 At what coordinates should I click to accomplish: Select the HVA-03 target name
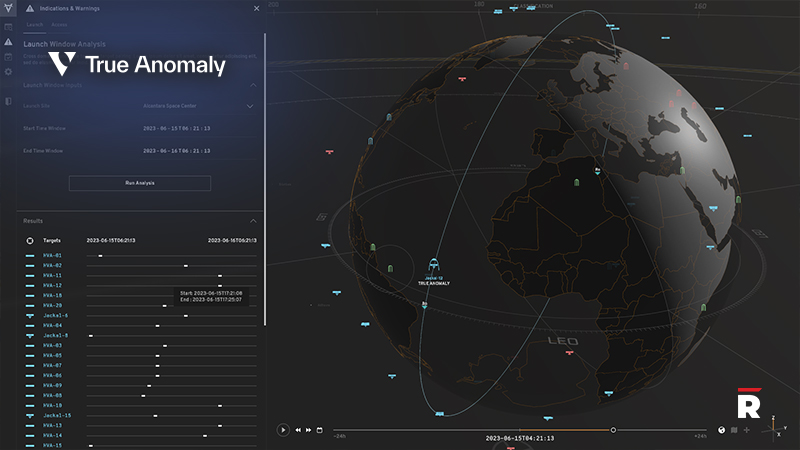(x=52, y=345)
